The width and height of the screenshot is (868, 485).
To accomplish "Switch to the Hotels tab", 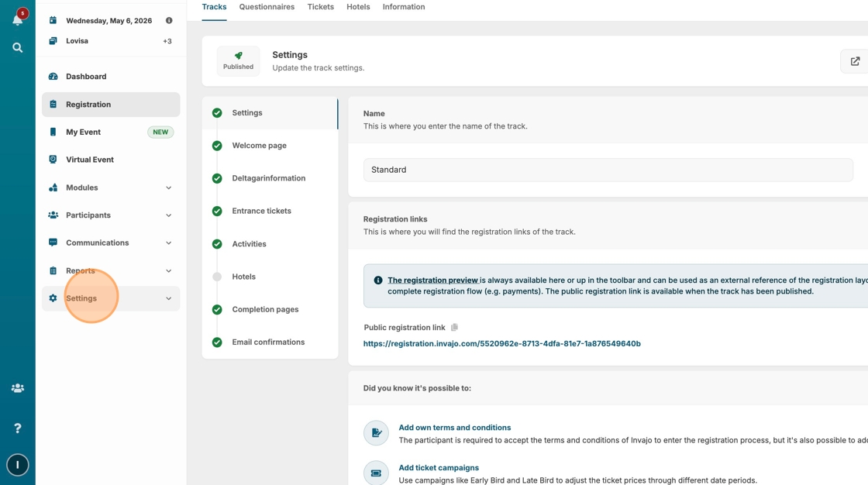I will 358,7.
